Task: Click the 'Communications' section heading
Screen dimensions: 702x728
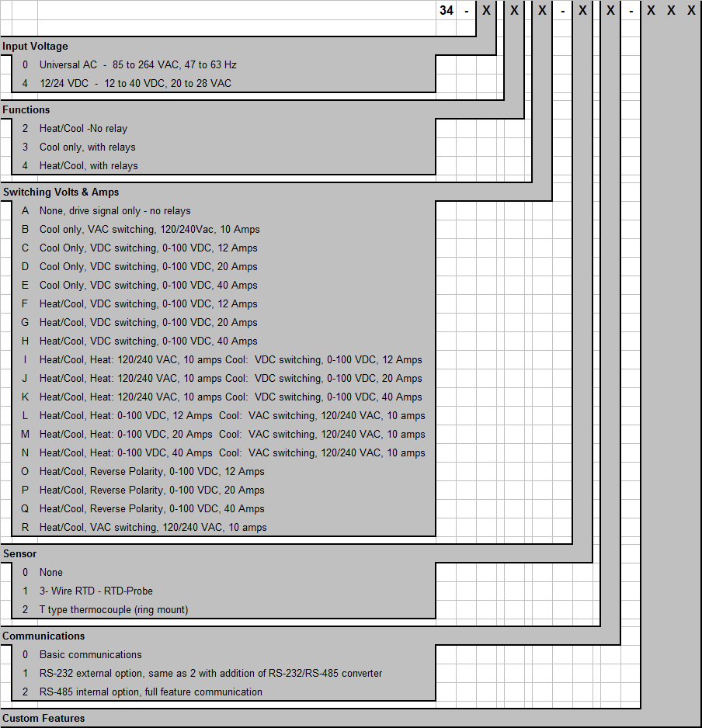Action: tap(43, 636)
